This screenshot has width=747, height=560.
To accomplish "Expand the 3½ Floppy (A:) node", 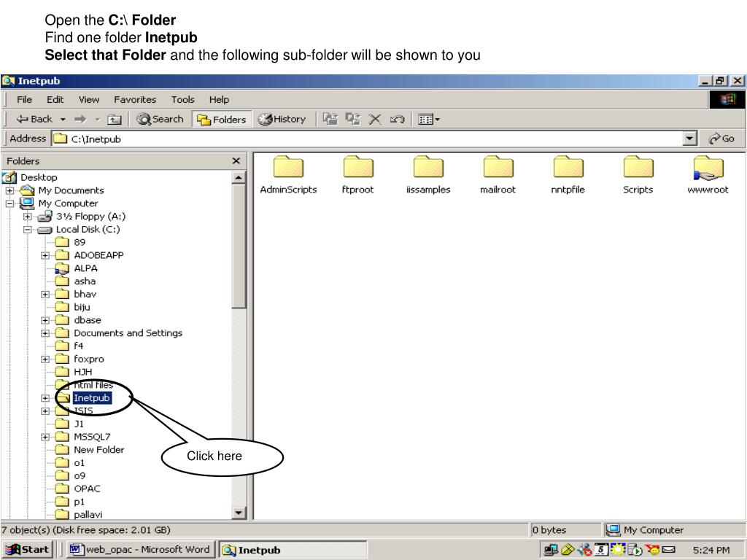I will (x=28, y=217).
